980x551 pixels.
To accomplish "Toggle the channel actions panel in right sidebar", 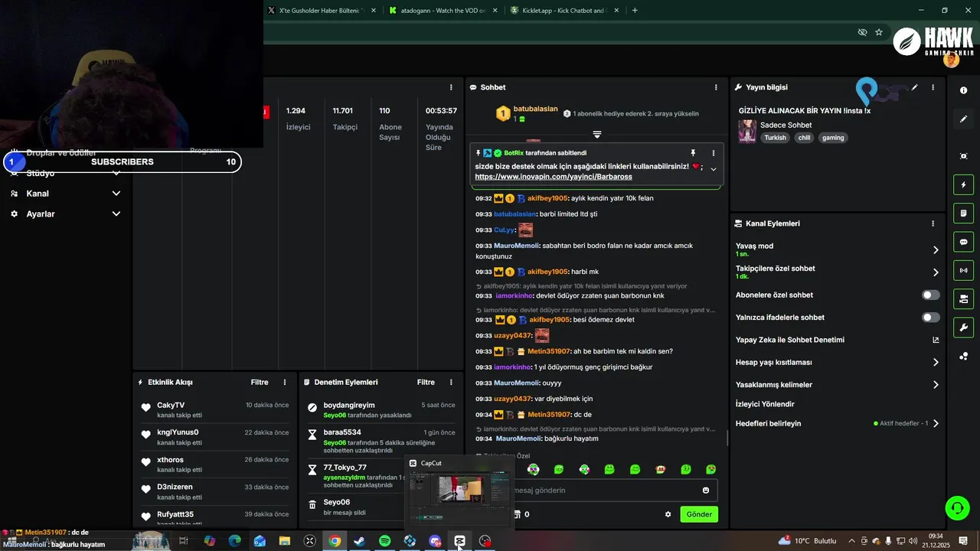I will (963, 298).
